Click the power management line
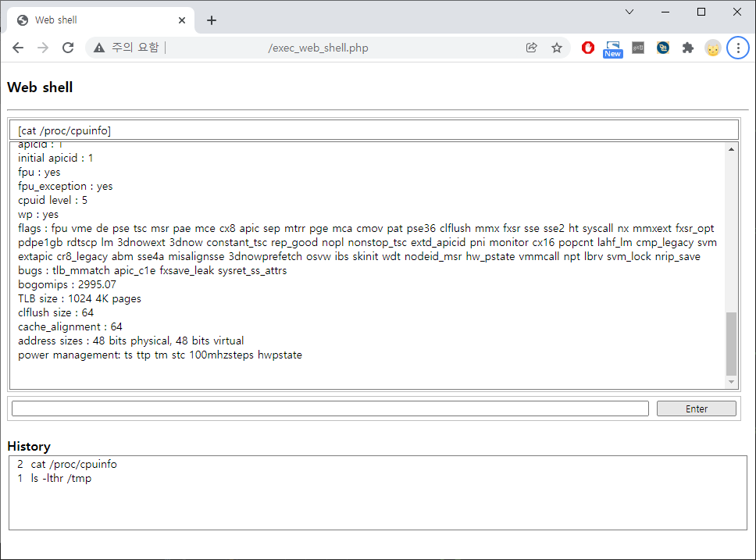The height and width of the screenshot is (560, 756). coord(160,355)
